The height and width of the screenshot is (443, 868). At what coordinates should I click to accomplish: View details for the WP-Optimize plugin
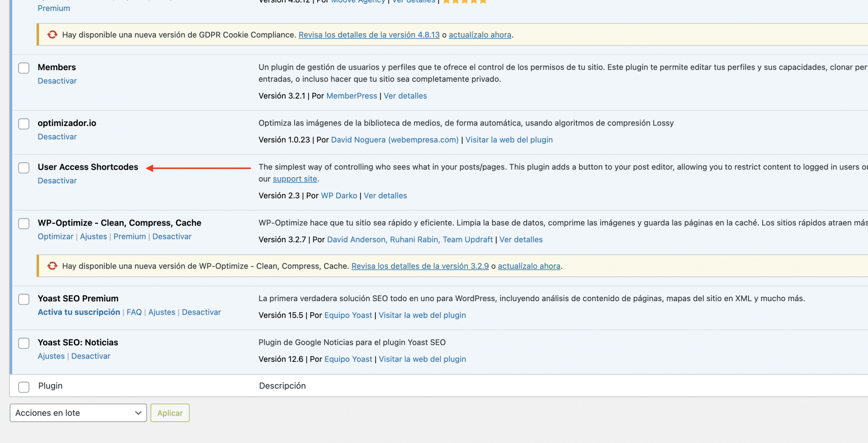coord(521,240)
